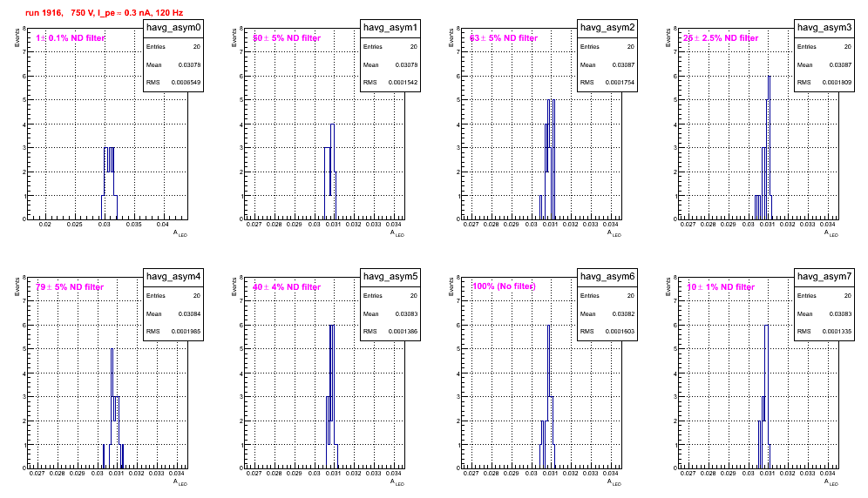The image size is (868, 498).
Task: Click the red run 1916 header text
Action: [104, 13]
